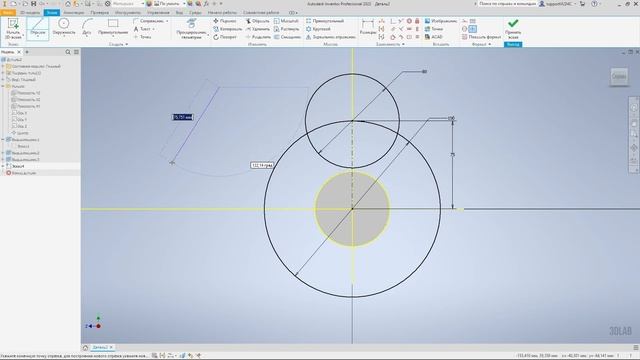Click the browser search magnifier icon

pos(68,52)
